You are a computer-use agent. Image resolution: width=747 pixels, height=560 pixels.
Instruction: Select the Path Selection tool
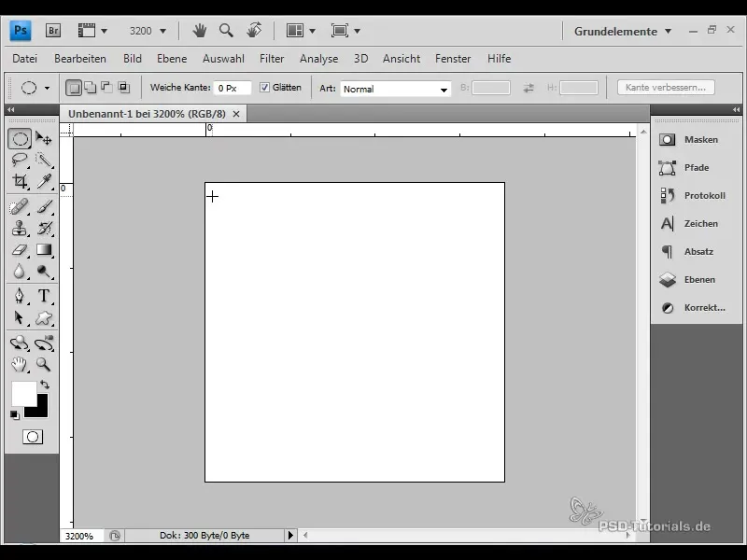[20, 317]
